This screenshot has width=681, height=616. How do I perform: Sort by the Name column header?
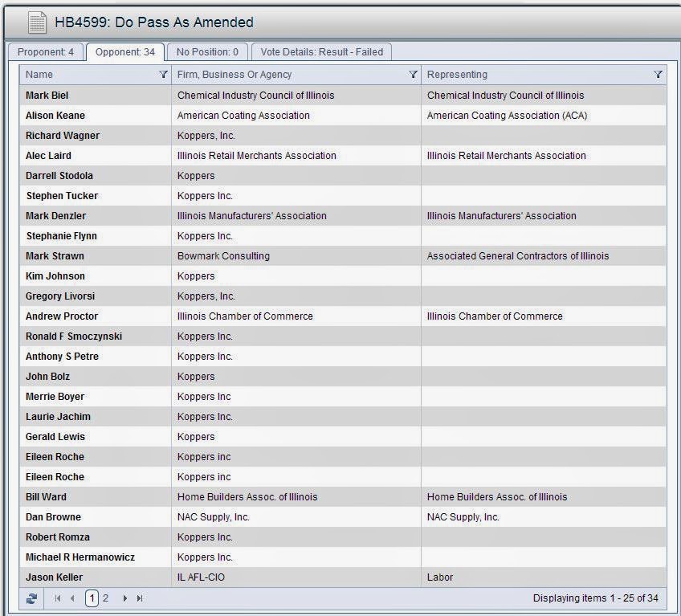39,74
